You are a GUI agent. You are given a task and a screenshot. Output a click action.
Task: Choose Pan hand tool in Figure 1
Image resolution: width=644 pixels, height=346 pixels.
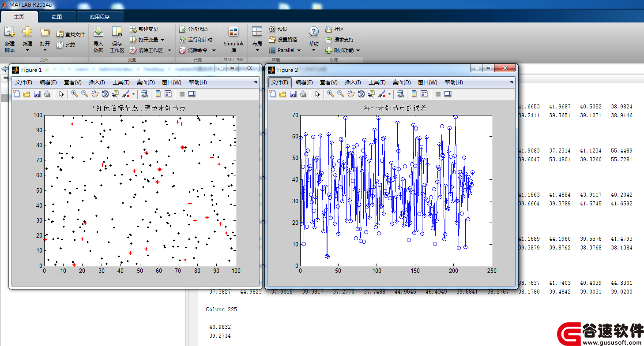coord(95,94)
